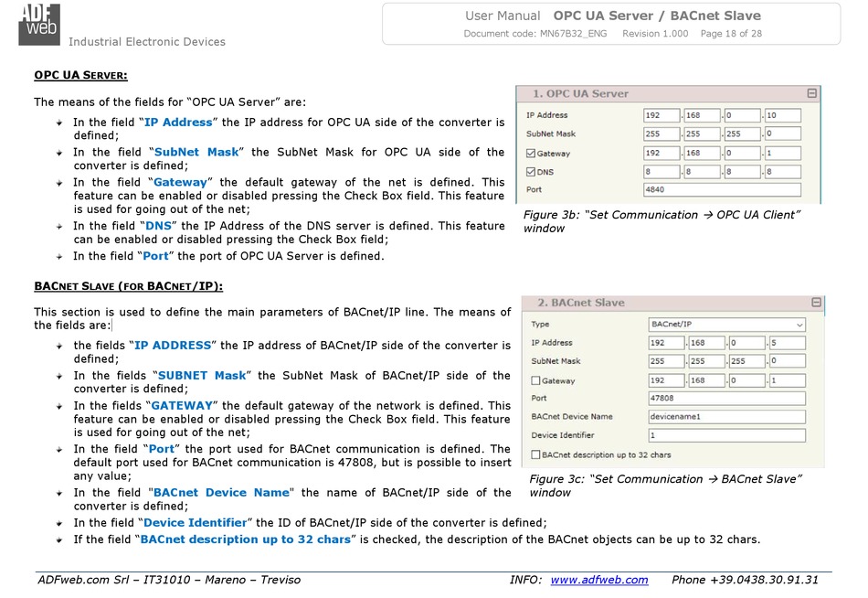Click the "OPC UA SERVER:" section heading
The image size is (868, 598).
(80, 75)
